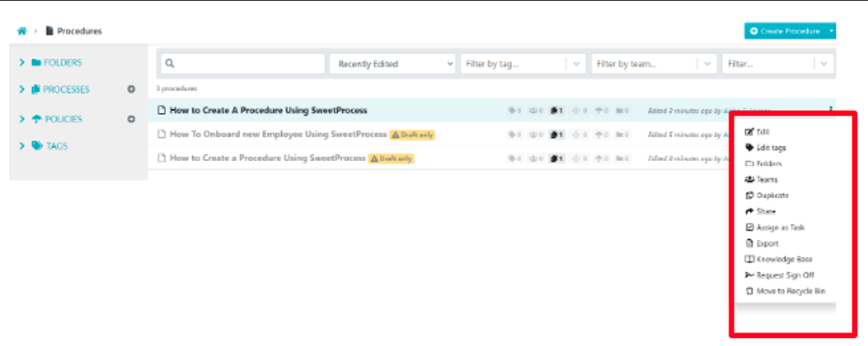Choose Assign as Task menu option

pos(780,227)
